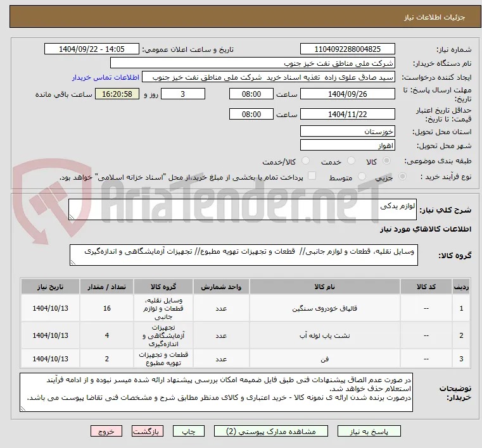The height and width of the screenshot is (448, 482).
Task: Click the announcement date field 1404/09/22 - 14:05
Action: (92, 49)
